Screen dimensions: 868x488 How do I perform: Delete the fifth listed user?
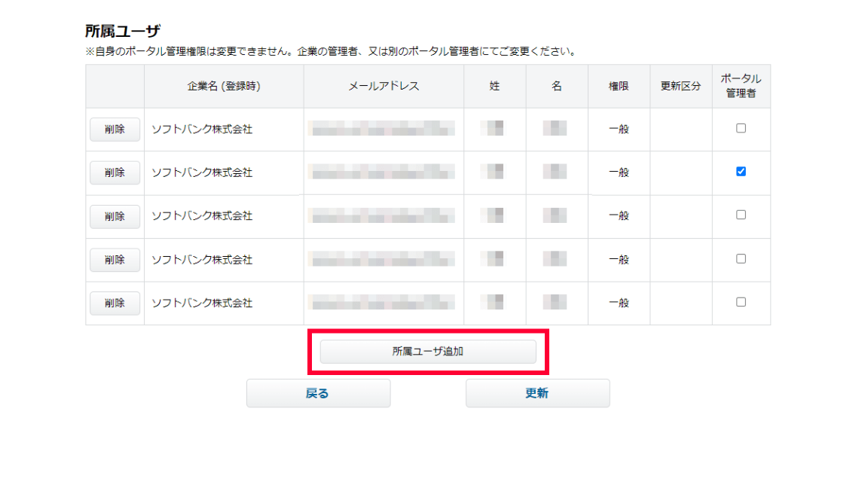(115, 303)
